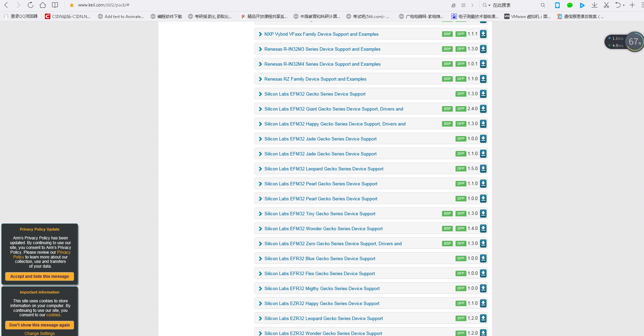644x336 pixels.
Task: Expand EFM32 Tiny Gecko Series entry
Action: tap(260, 214)
